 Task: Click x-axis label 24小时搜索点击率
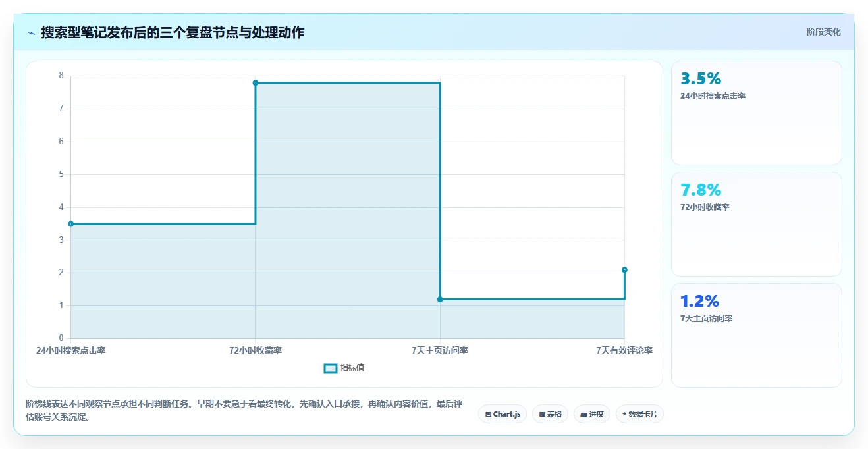click(71, 350)
